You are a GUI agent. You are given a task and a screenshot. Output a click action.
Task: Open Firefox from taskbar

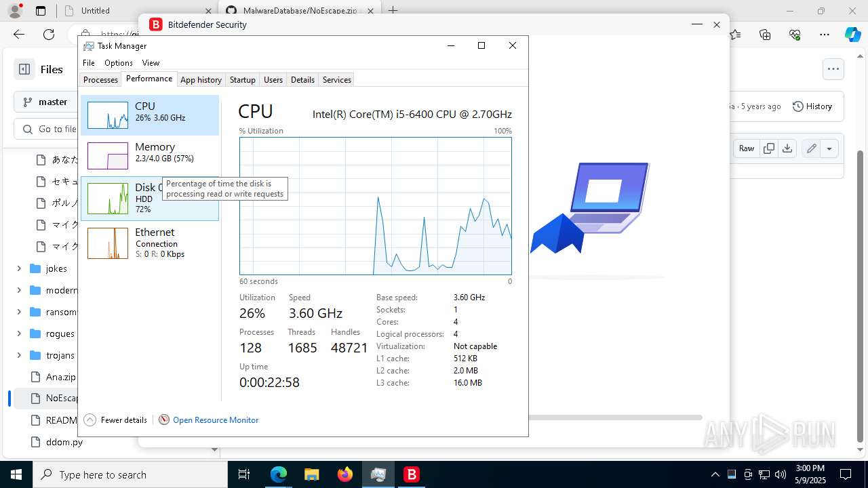(345, 474)
